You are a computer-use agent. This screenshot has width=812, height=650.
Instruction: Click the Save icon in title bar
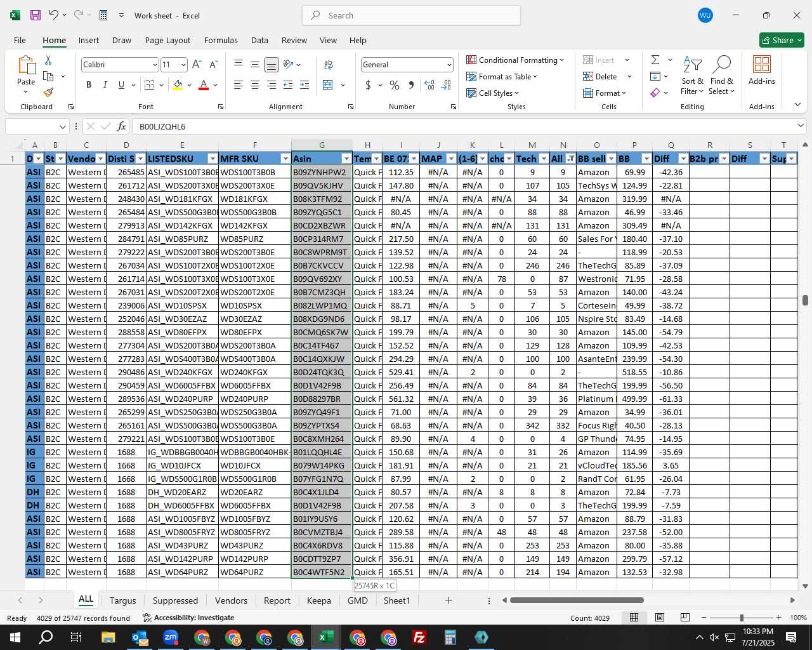(36, 15)
